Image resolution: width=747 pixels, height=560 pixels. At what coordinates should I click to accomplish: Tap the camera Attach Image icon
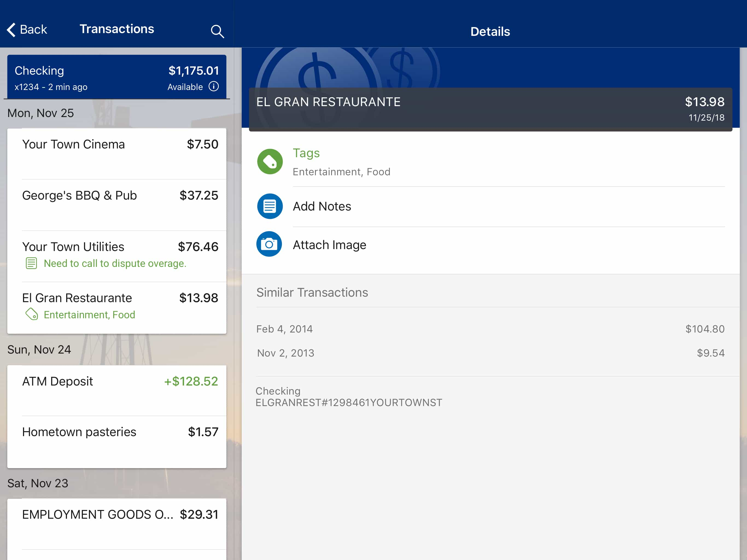click(269, 244)
